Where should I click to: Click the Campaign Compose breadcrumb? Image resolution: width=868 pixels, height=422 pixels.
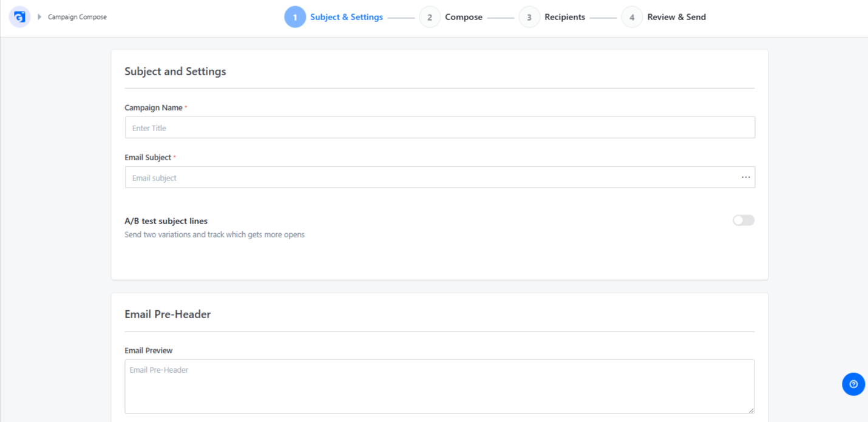(77, 17)
